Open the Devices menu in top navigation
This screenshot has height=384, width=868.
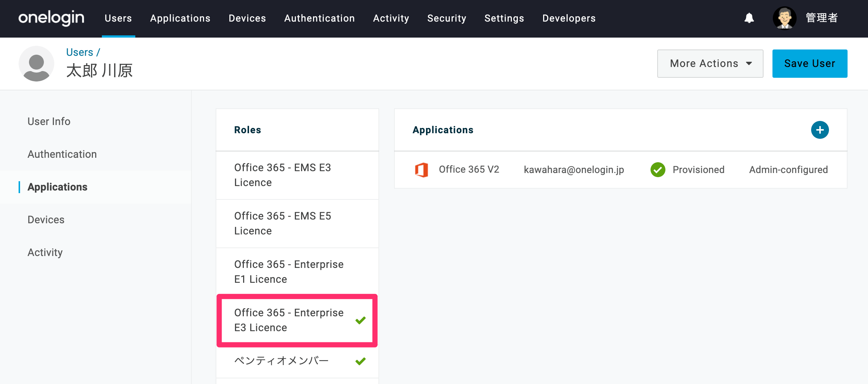(247, 18)
